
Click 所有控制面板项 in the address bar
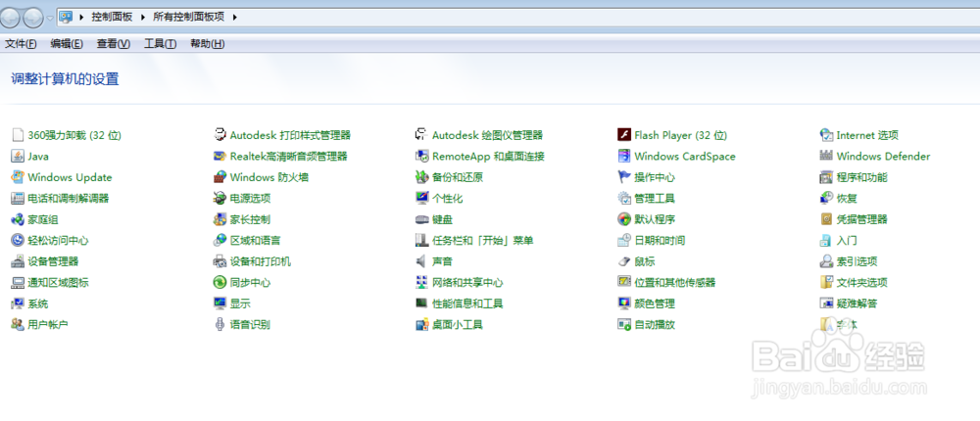coord(188,18)
